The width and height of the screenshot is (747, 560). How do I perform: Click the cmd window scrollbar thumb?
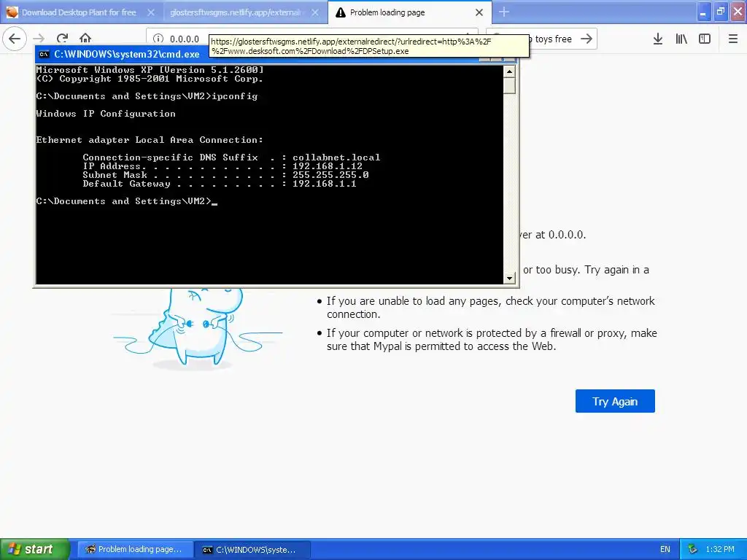[510, 86]
